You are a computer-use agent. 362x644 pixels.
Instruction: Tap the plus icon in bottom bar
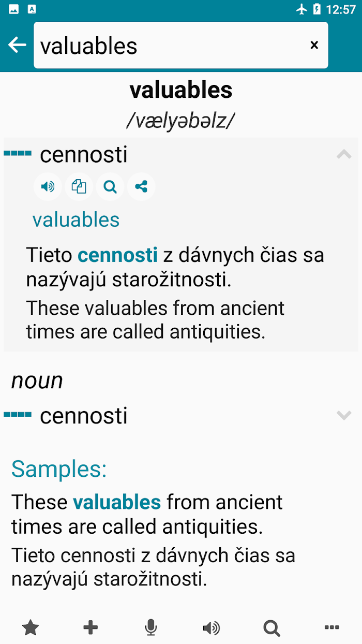90,628
